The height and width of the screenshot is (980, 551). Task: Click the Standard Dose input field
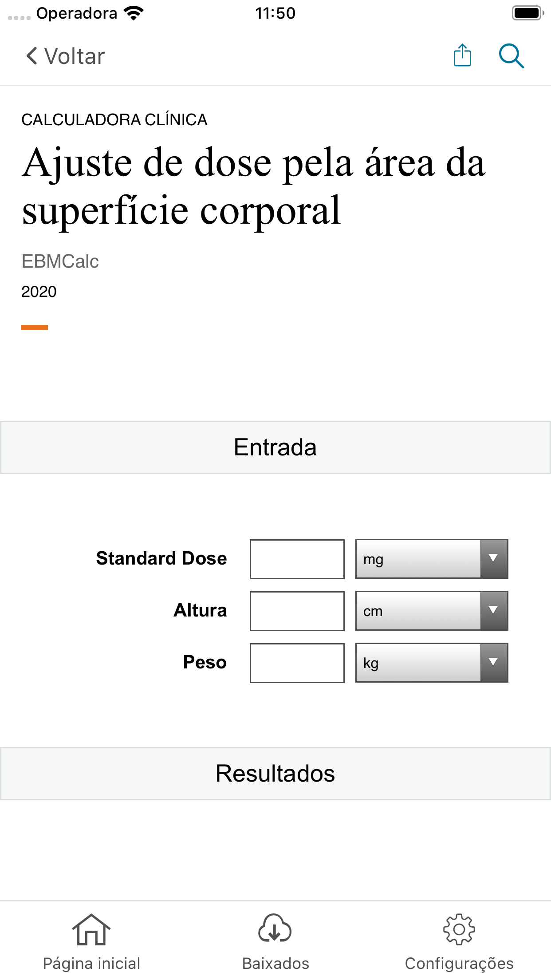pyautogui.click(x=297, y=559)
